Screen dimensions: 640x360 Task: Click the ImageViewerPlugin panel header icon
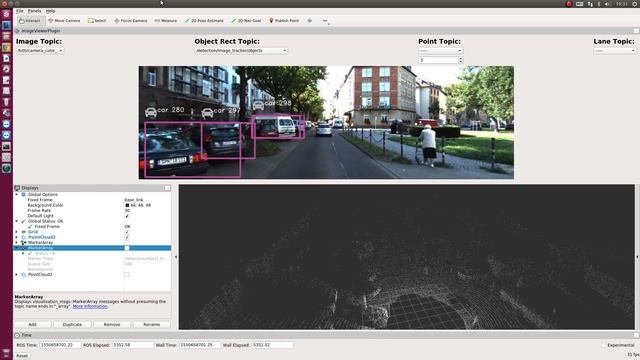click(17, 31)
